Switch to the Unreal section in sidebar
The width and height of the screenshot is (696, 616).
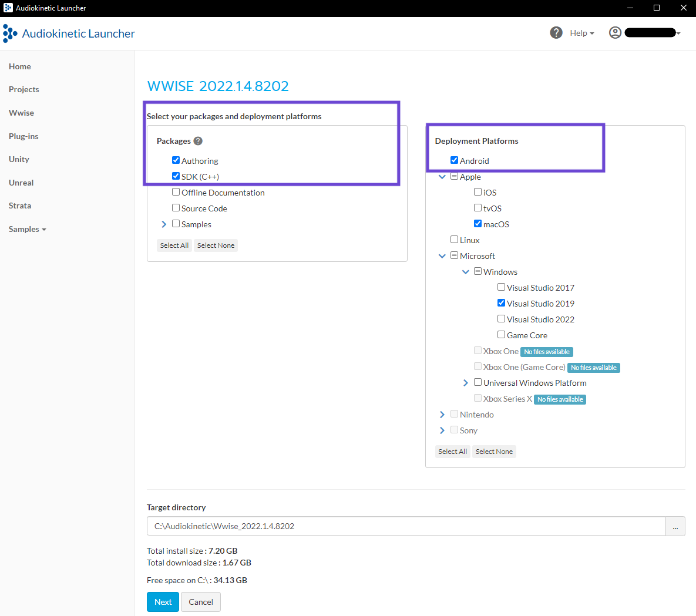(x=21, y=182)
